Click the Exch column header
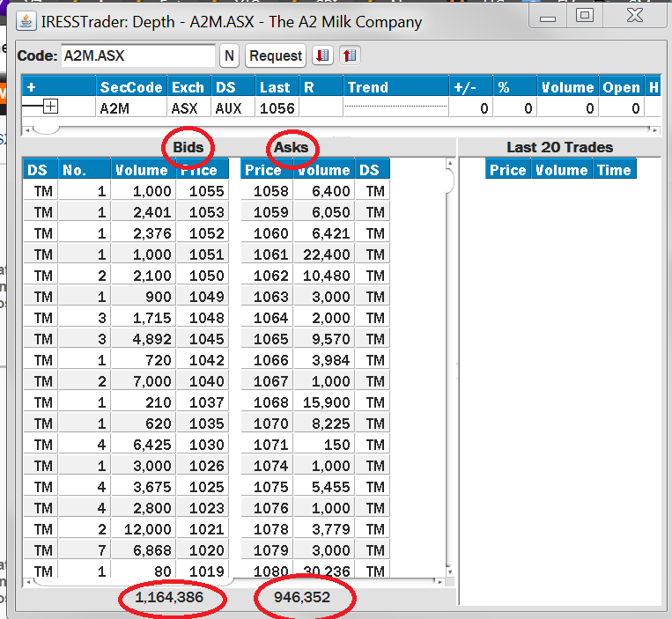The image size is (672, 619). pos(189,87)
